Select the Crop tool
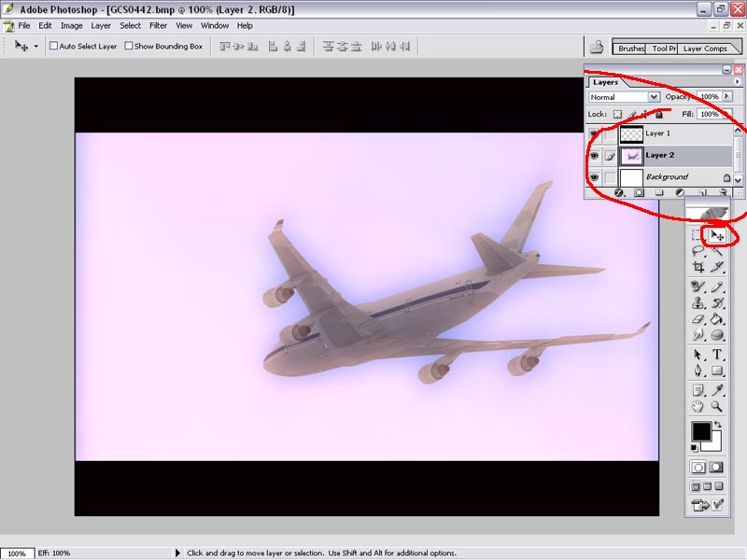This screenshot has height=560, width=747. tap(698, 268)
